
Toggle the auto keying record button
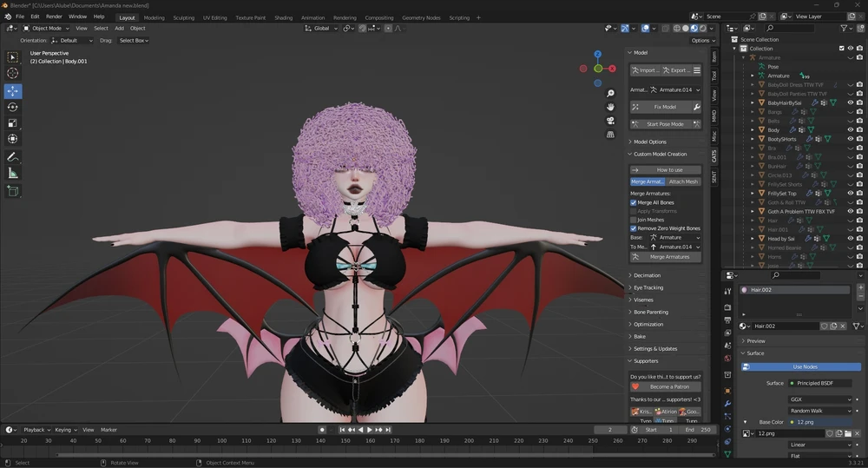[322, 430]
